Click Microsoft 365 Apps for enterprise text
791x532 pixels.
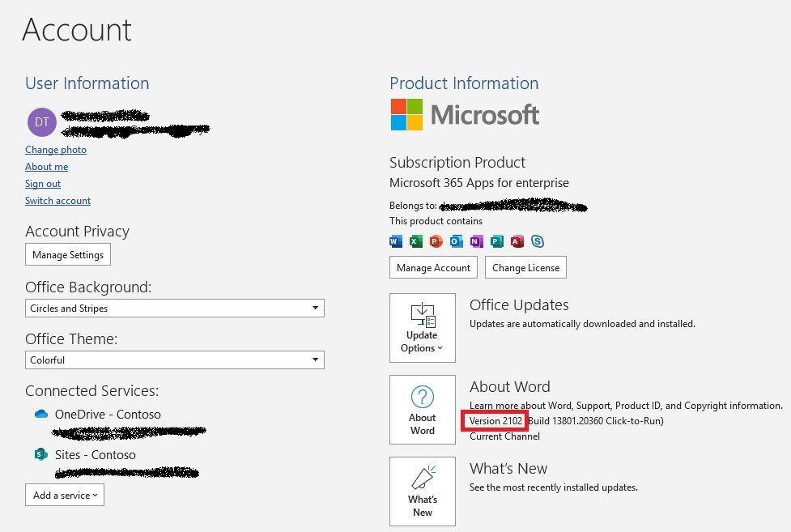479,183
